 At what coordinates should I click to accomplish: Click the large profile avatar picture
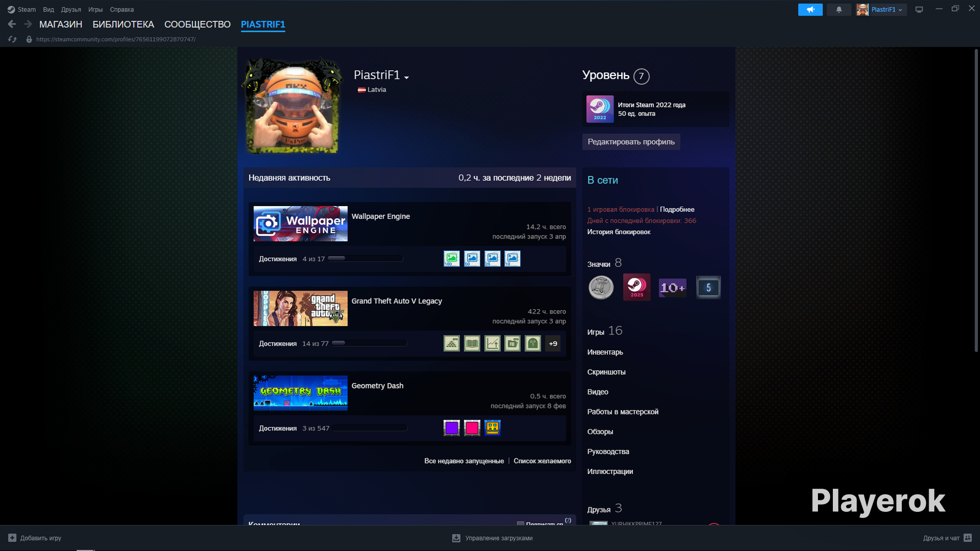click(x=292, y=106)
